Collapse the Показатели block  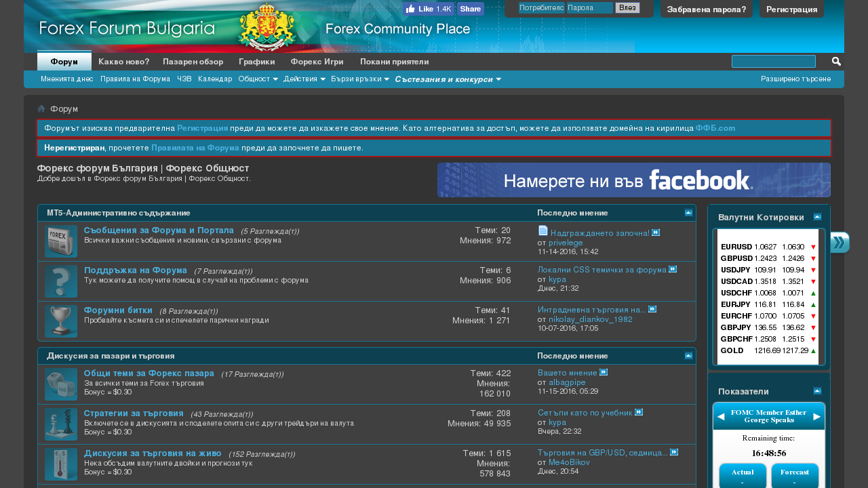click(817, 391)
